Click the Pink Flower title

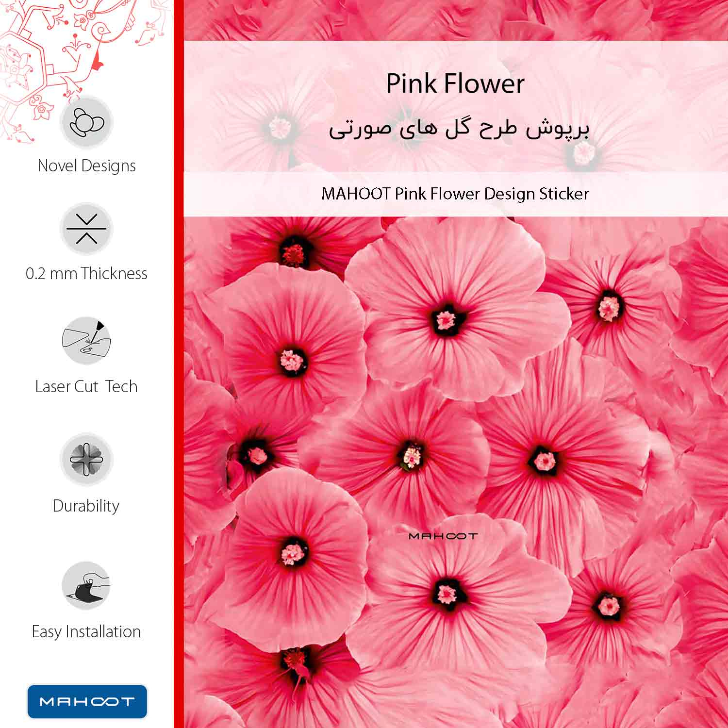[455, 83]
